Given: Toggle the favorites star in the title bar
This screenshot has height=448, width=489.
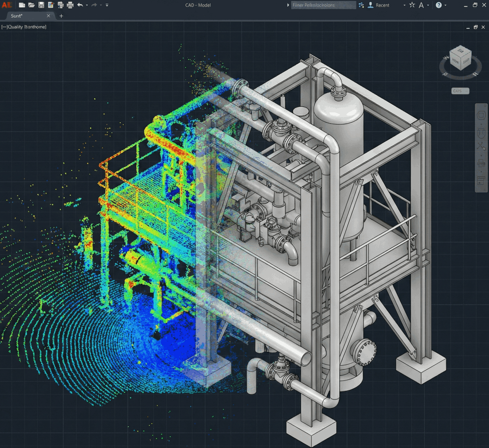Looking at the screenshot, I should tap(411, 5).
